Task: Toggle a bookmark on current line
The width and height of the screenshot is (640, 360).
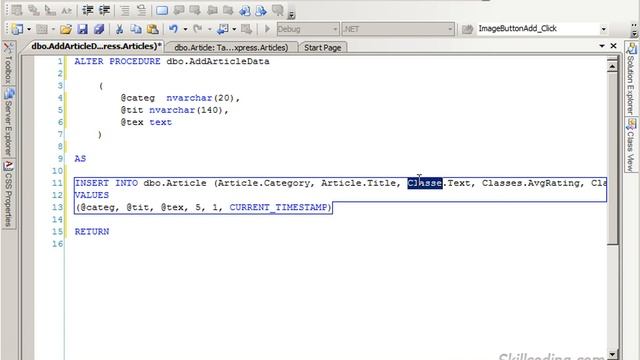Action: pos(162,10)
